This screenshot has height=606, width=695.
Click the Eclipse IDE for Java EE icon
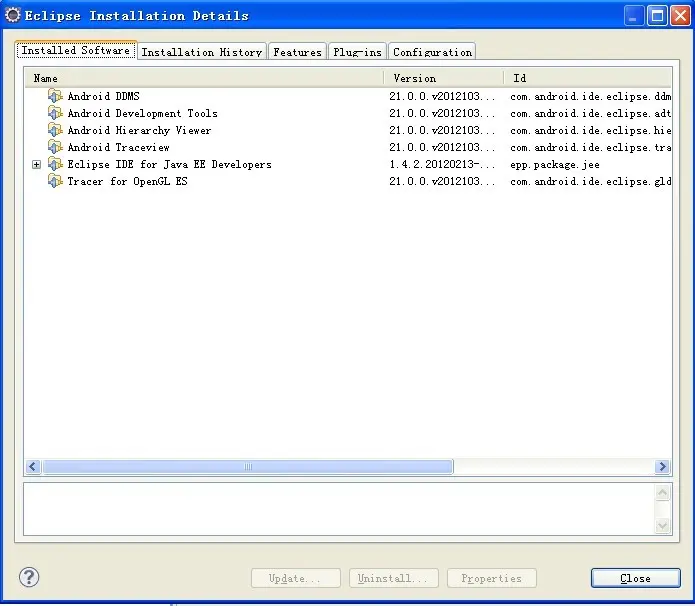coord(55,164)
